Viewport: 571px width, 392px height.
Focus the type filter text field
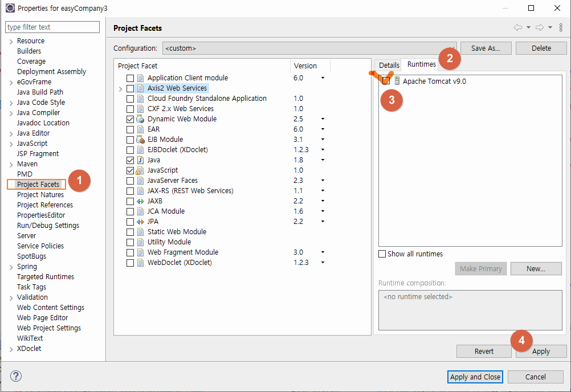point(52,27)
